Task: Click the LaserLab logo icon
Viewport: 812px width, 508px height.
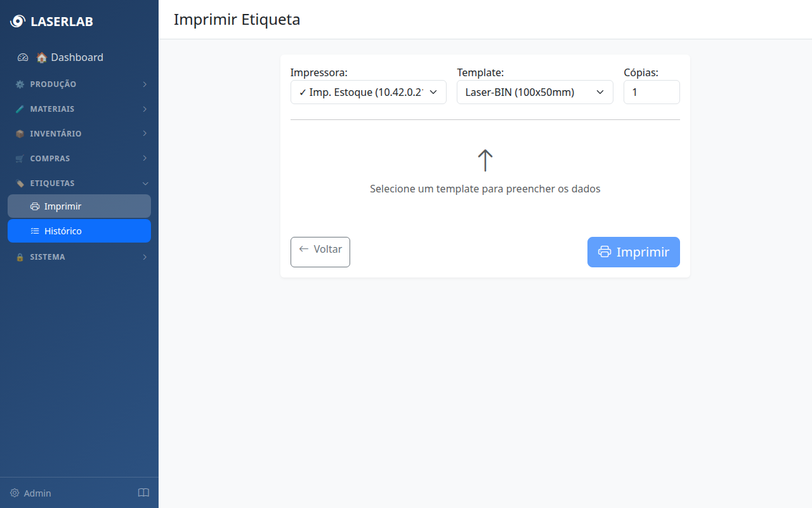Action: [18, 22]
